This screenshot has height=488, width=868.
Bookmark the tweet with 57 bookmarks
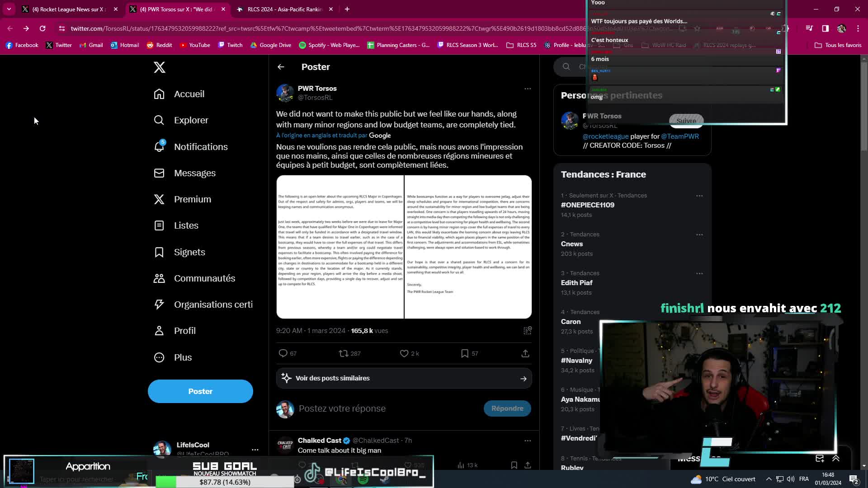point(464,353)
